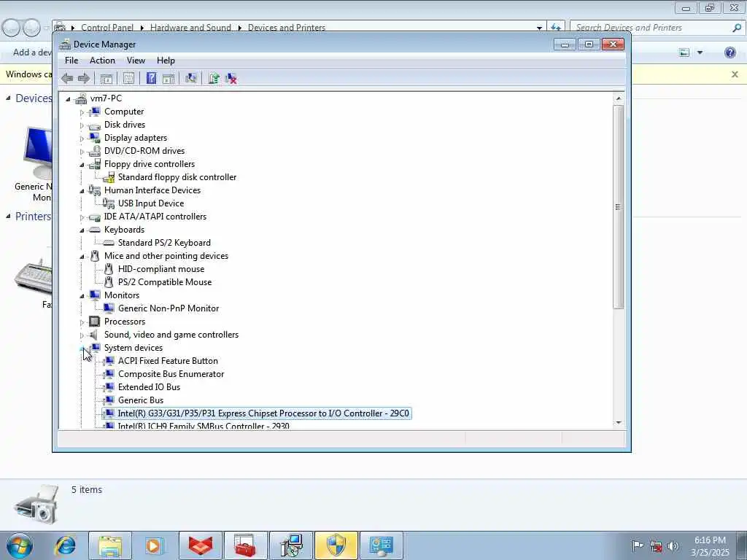Click the blue Help question-mark toolbar icon

[x=151, y=79]
